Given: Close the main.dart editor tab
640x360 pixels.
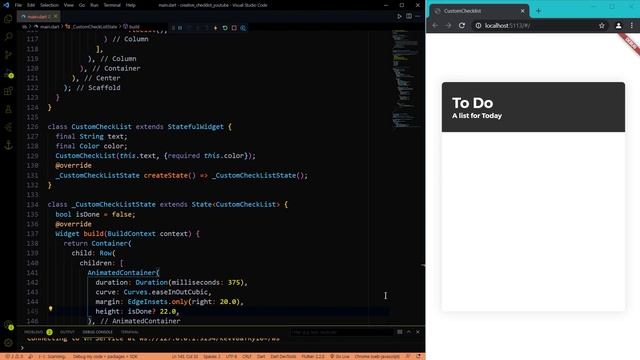Looking at the screenshot, I should 56,16.
